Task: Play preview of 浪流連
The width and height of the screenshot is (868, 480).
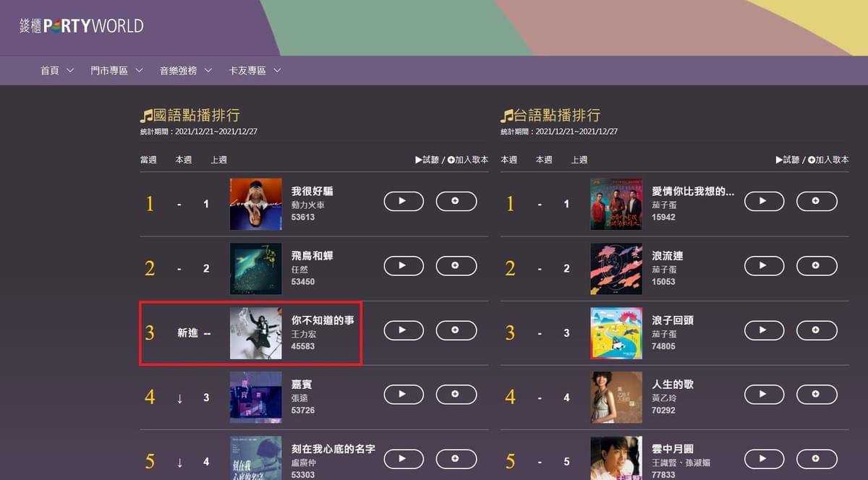Action: pos(765,266)
